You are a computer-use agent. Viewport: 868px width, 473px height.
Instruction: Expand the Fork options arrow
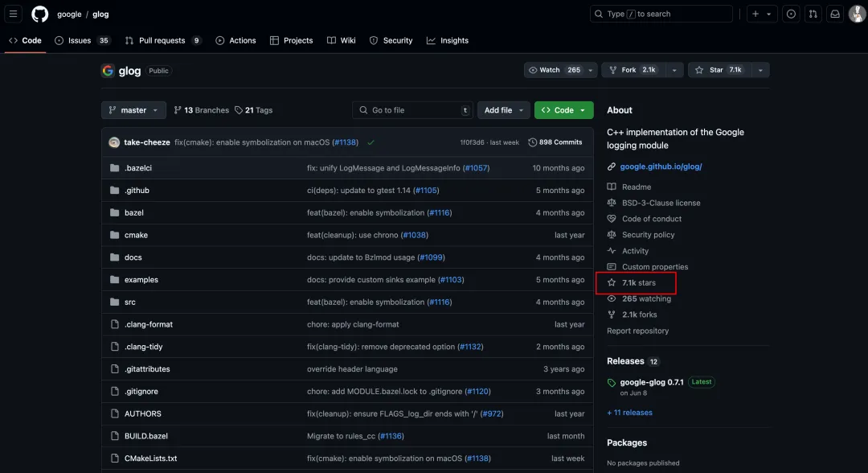(x=674, y=70)
